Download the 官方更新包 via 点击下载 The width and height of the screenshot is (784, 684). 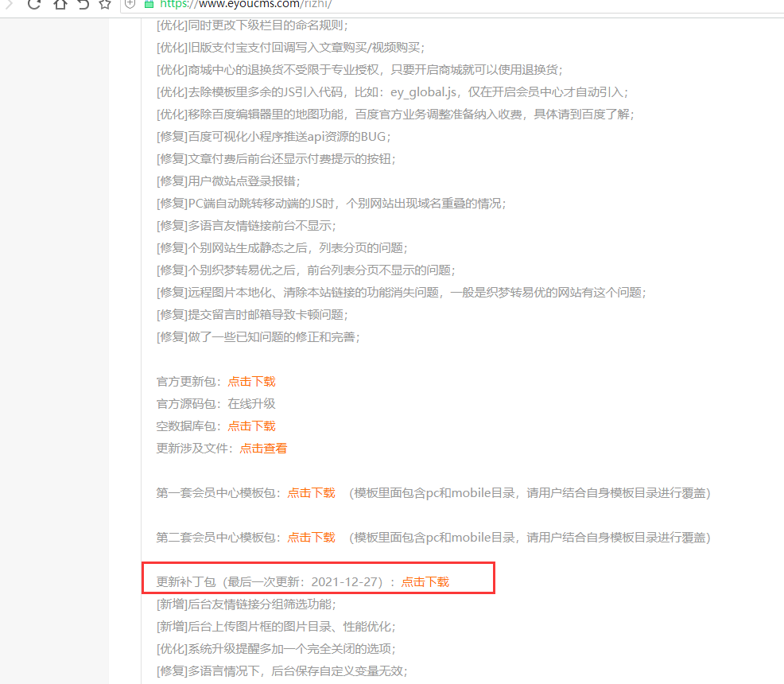click(x=251, y=382)
